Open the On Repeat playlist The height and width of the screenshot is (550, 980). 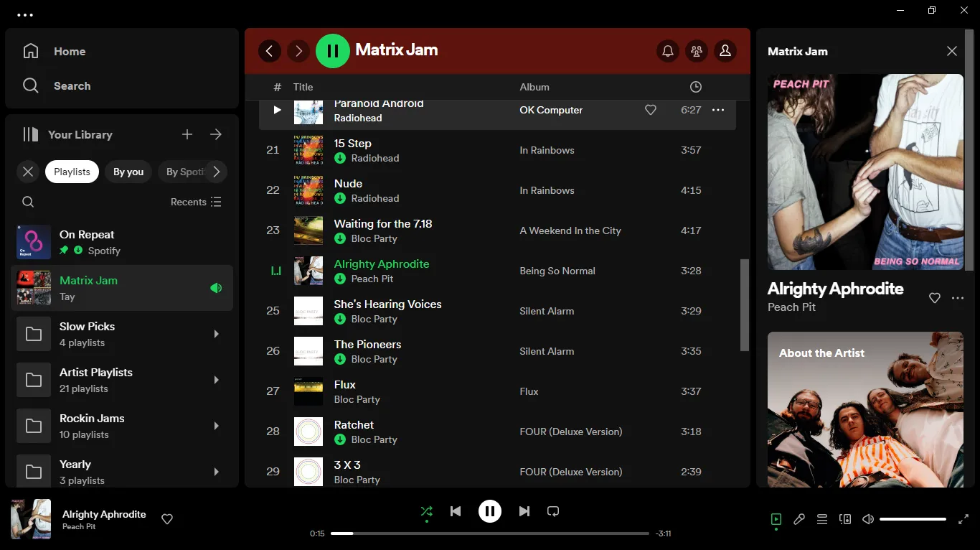pos(122,242)
